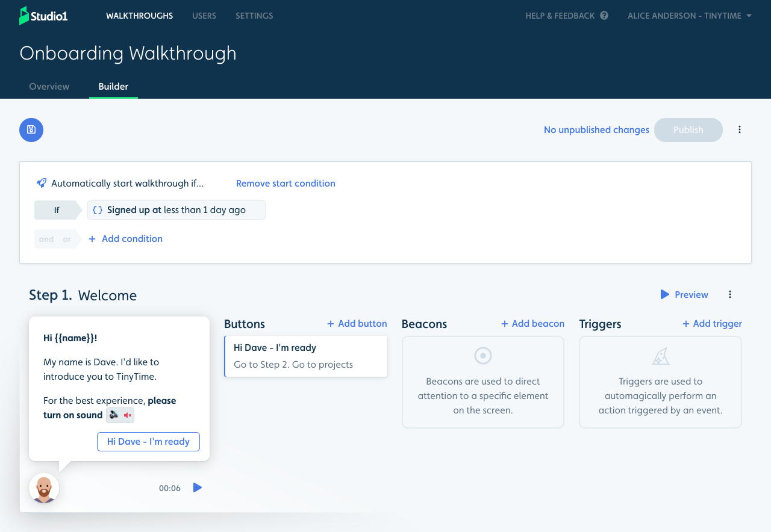Click the Signed up at condition chip
The width and height of the screenshot is (771, 532).
176,210
